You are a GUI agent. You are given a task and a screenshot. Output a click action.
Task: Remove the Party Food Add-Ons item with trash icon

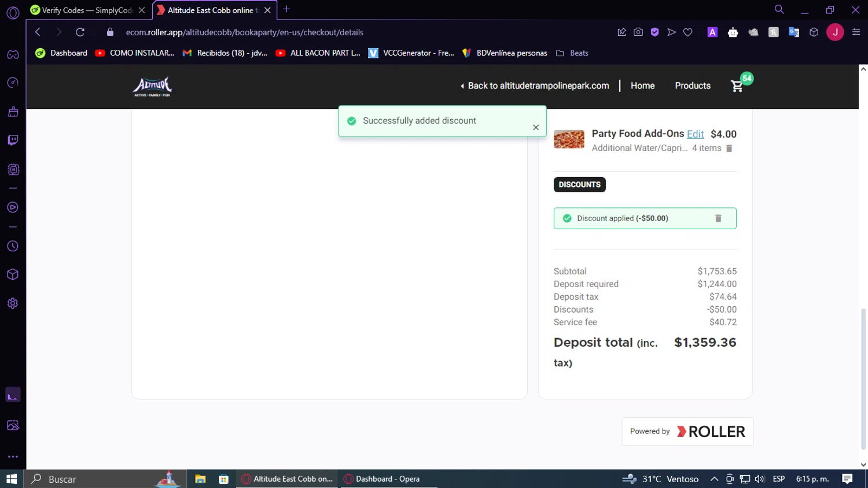point(729,149)
